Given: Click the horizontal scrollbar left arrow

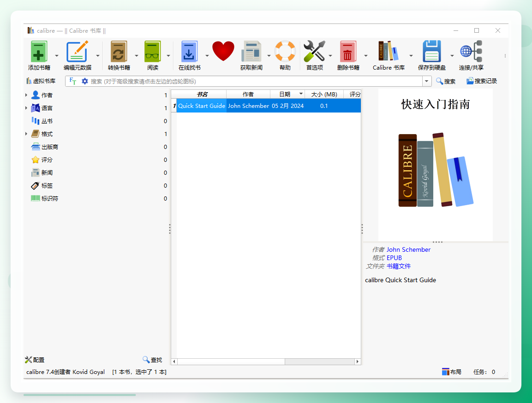Looking at the screenshot, I should pos(174,362).
